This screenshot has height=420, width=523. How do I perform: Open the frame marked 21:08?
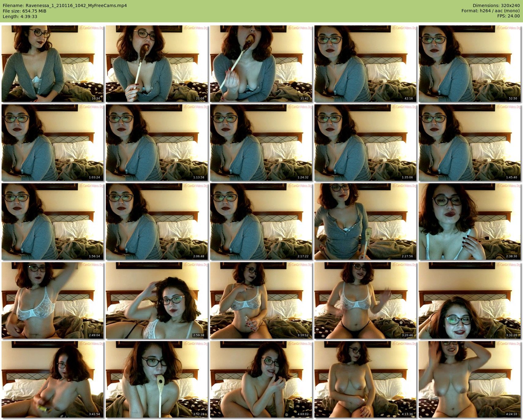tap(157, 63)
